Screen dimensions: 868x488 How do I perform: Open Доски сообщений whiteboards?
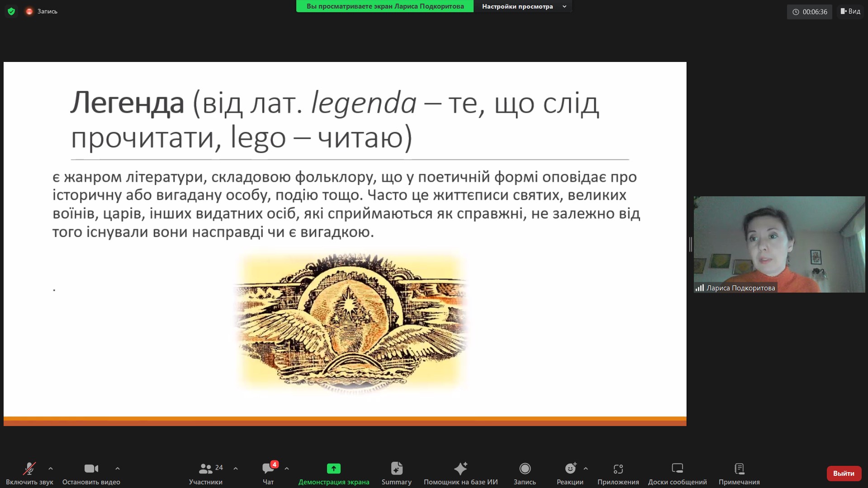(677, 473)
